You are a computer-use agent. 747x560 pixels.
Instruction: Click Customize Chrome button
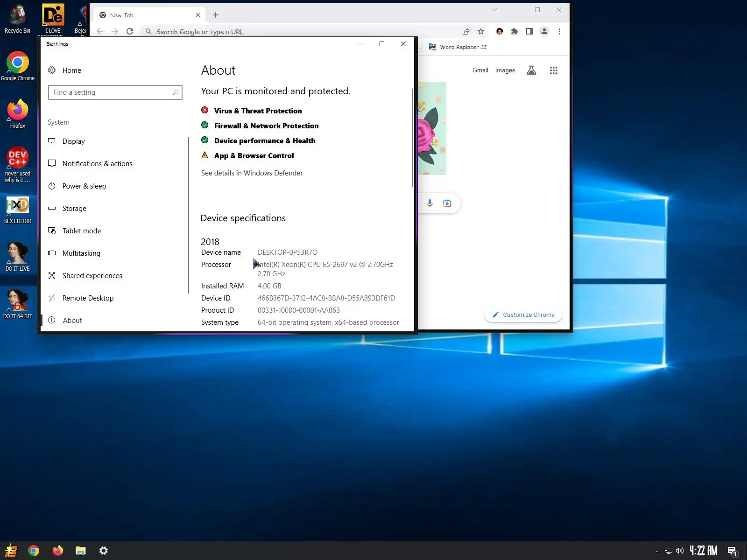(523, 315)
